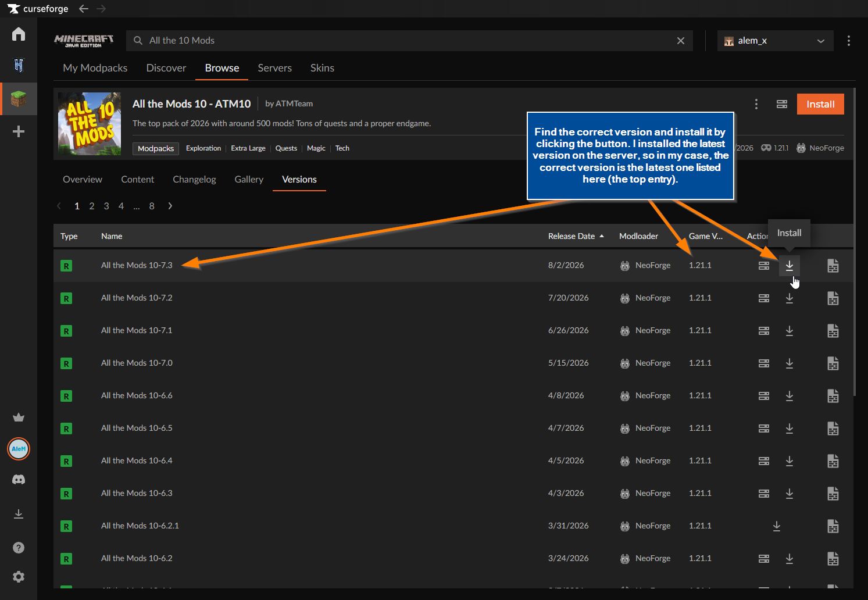The width and height of the screenshot is (868, 600).
Task: Click the Type column header
Action: click(69, 236)
